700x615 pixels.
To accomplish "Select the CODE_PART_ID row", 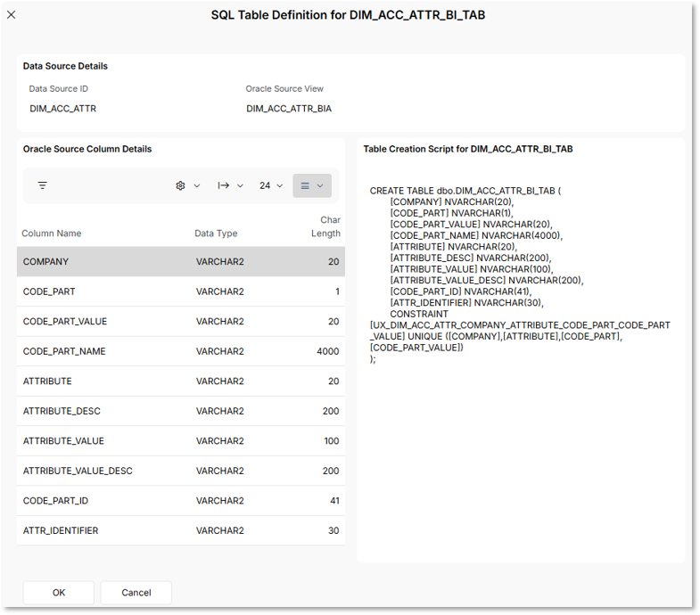I will click(x=181, y=501).
